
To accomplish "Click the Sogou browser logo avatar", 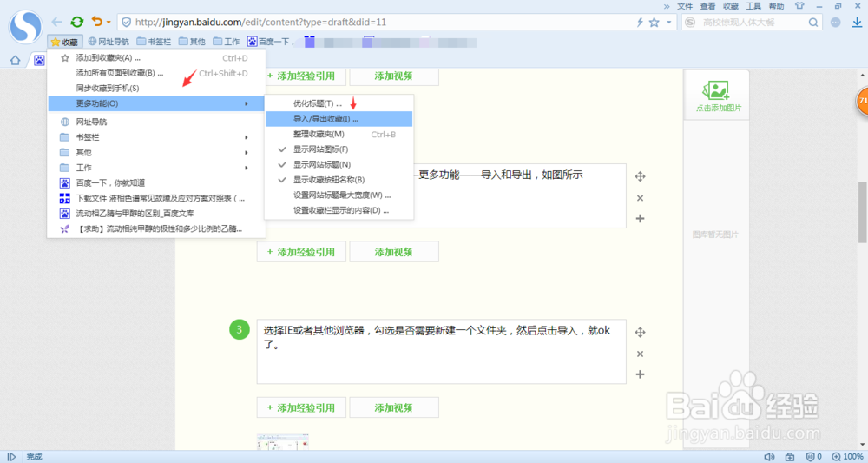I will coord(25,27).
